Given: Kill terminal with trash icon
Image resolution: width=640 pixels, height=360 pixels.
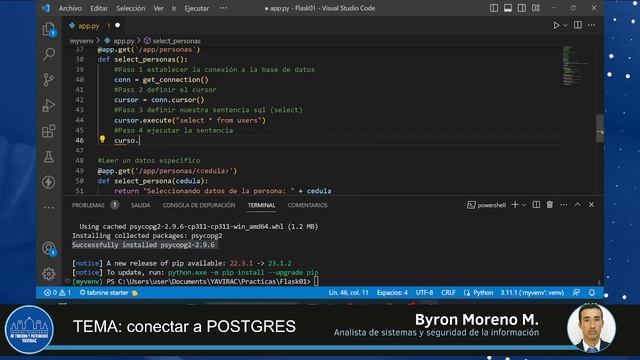Looking at the screenshot, I should point(550,204).
